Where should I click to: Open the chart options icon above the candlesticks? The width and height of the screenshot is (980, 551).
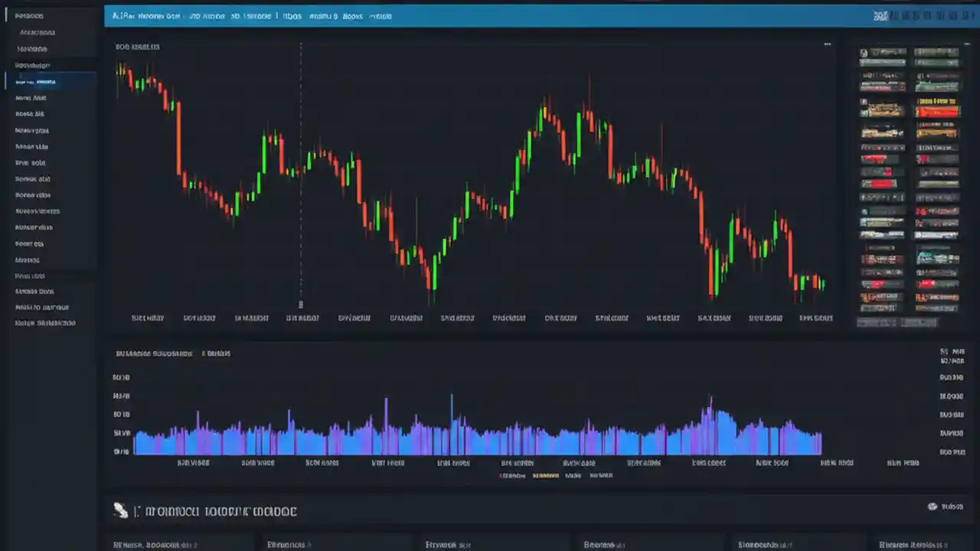(827, 44)
